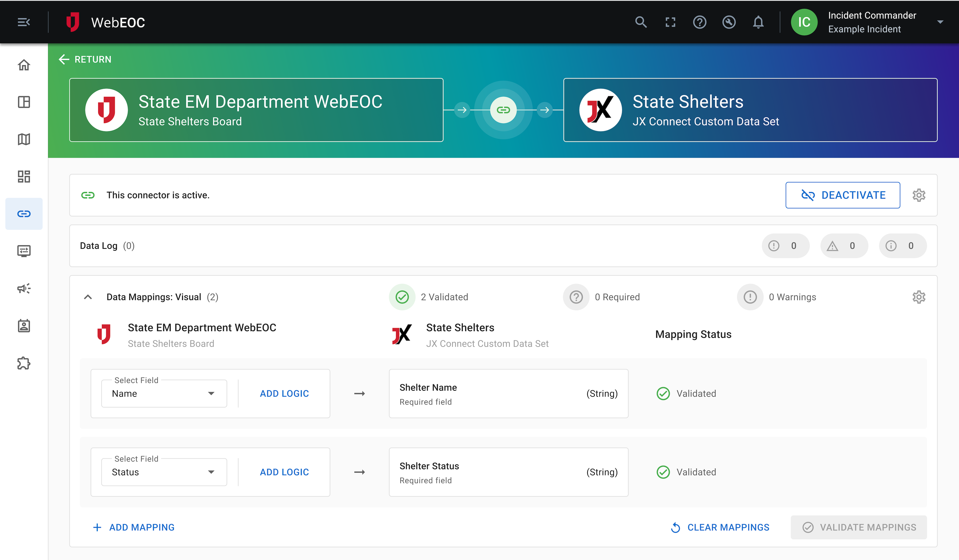Click ADD LOGIC for the Name mapping
959x560 pixels.
click(x=284, y=394)
